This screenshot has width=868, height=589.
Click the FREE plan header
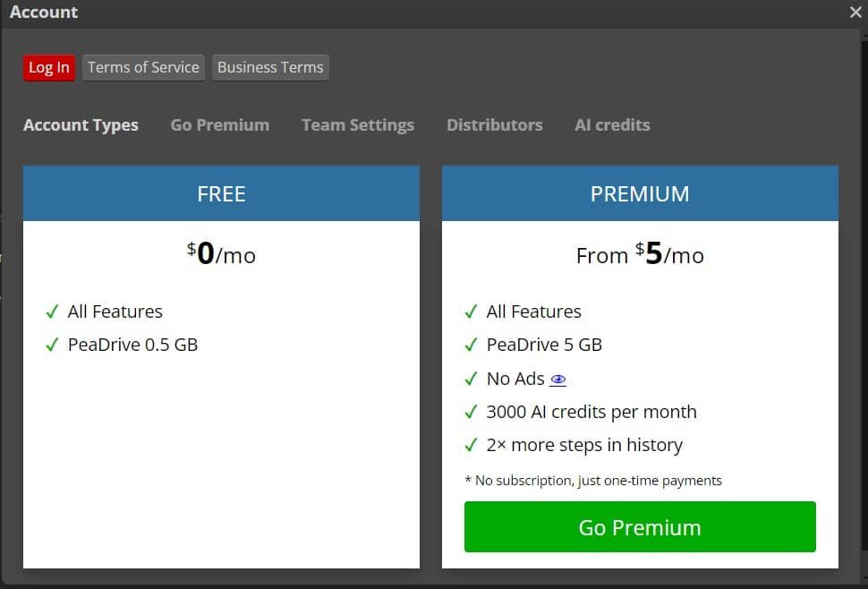click(x=221, y=193)
